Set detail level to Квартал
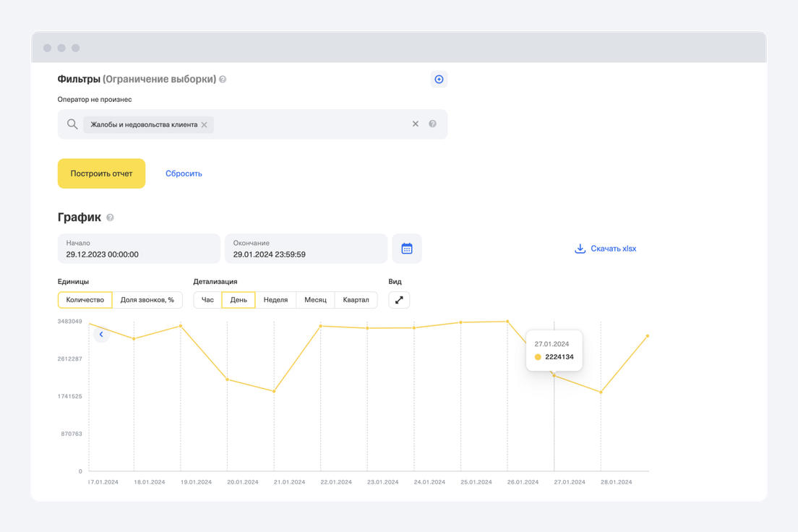This screenshot has width=798, height=532. 356,300
